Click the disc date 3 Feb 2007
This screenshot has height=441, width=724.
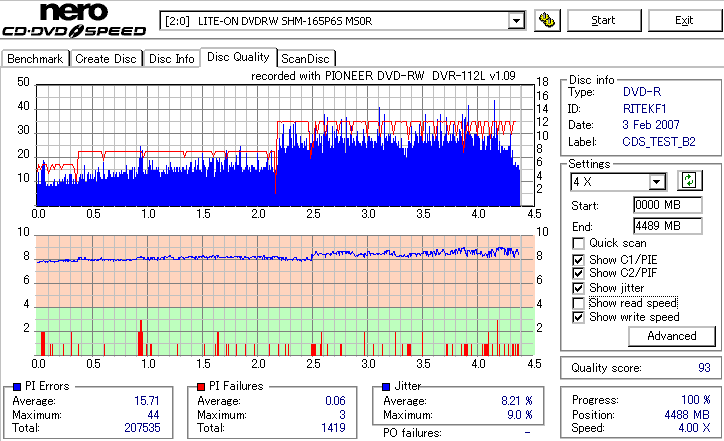click(x=651, y=125)
